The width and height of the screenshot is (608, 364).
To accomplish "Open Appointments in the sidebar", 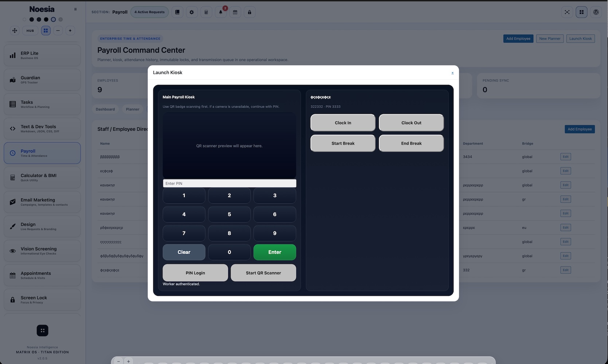I will (42, 275).
